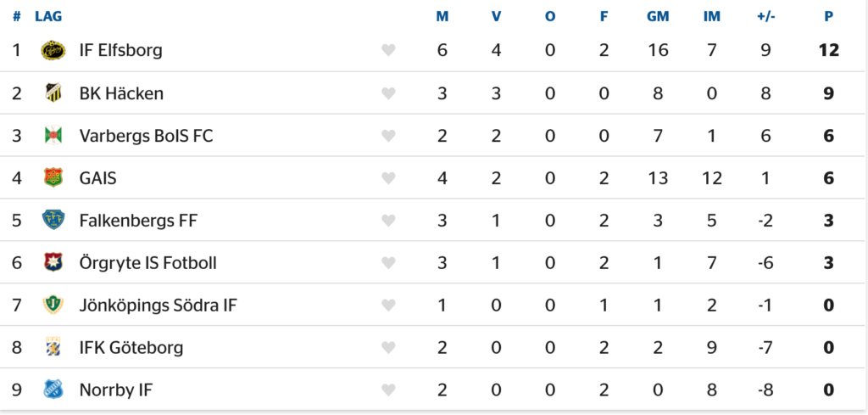Open the Falkenbergs FF team page
868x415 pixels.
pyautogui.click(x=138, y=220)
